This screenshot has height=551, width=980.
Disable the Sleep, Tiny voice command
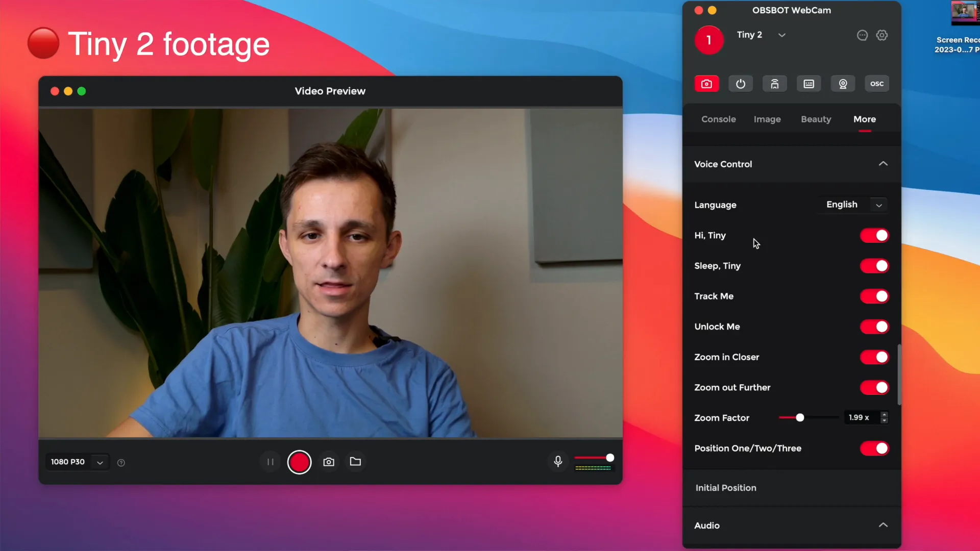point(874,266)
